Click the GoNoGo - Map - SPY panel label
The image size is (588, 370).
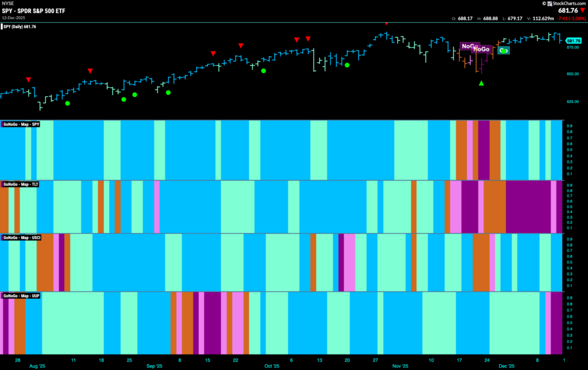[x=21, y=124]
